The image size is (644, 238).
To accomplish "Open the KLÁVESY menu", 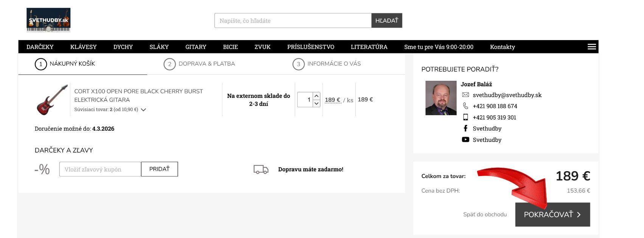I will pos(84,47).
